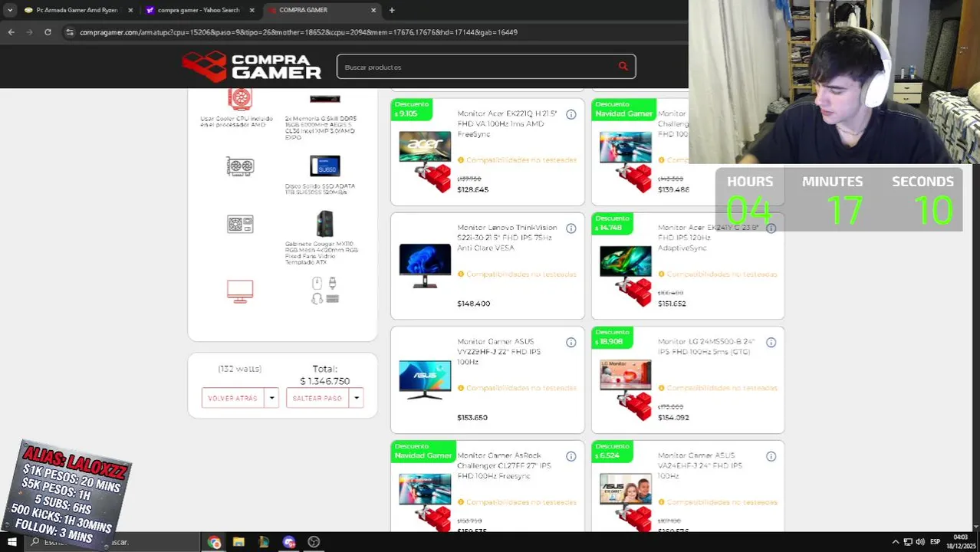Image resolution: width=980 pixels, height=552 pixels.
Task: Click the VOLVER ATRAS button
Action: (232, 398)
